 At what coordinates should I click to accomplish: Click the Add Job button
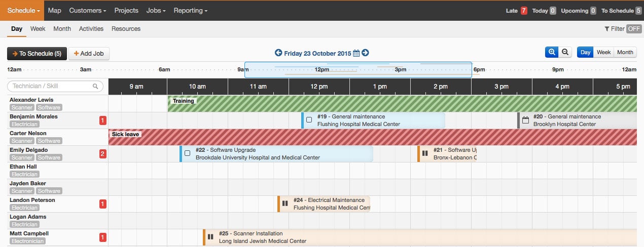coord(89,53)
